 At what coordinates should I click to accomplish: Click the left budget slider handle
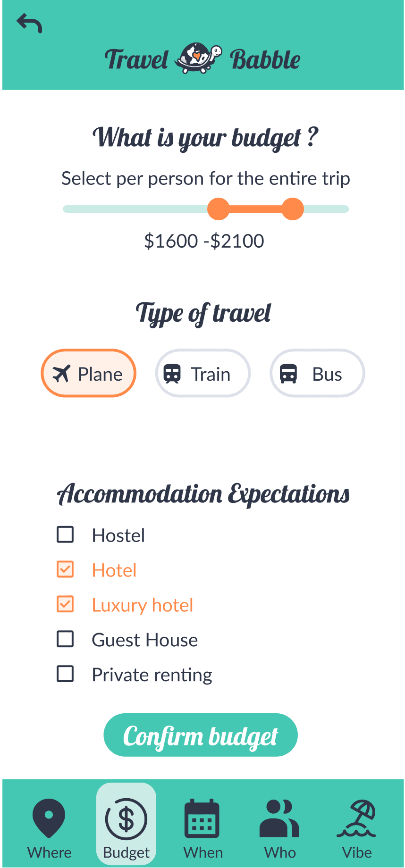coord(219,209)
